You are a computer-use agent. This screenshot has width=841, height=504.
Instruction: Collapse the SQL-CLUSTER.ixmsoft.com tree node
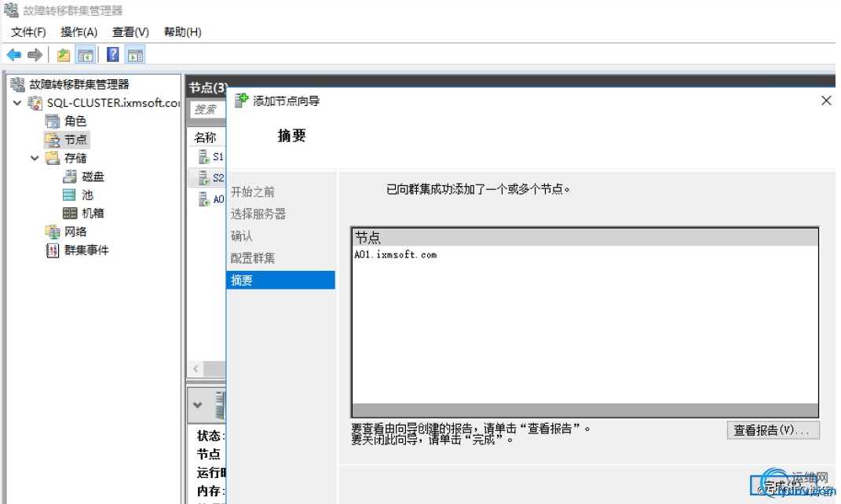pos(17,102)
